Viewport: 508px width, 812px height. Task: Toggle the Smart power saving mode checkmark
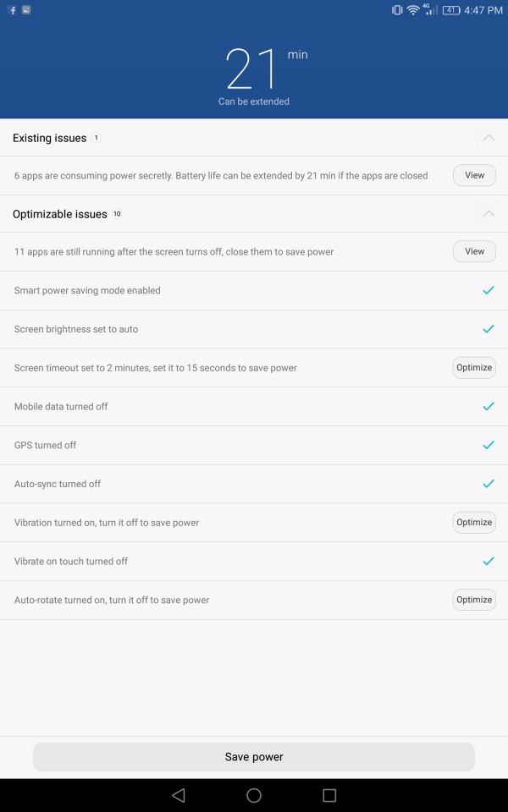(489, 290)
